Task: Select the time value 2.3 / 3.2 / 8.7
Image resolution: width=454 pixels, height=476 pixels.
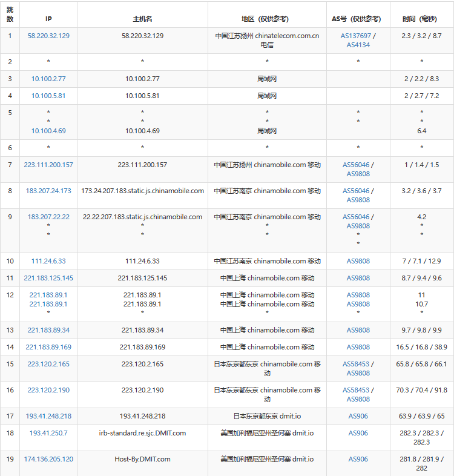Action: click(421, 36)
